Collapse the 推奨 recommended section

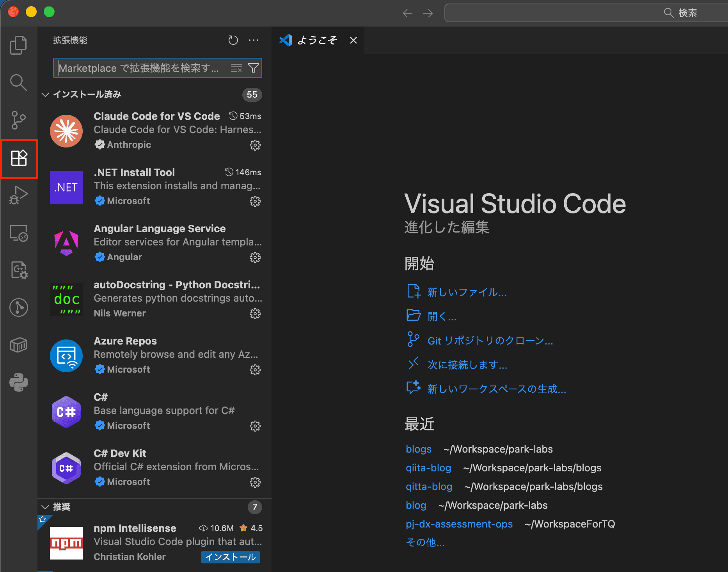coord(45,507)
